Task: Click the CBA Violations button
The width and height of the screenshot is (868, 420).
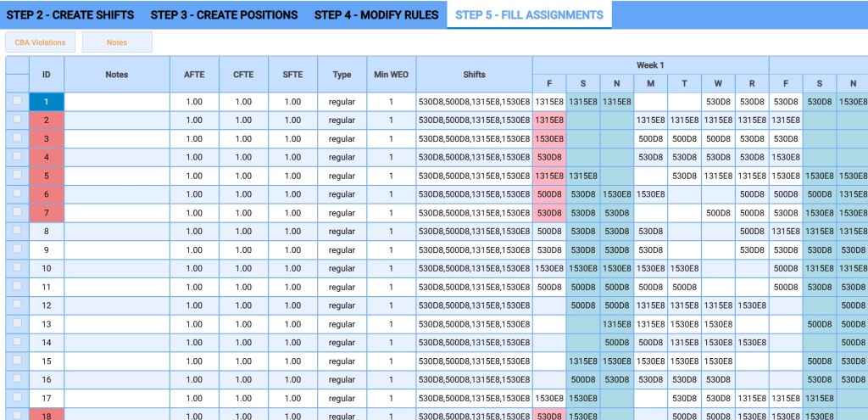Action: tap(40, 42)
